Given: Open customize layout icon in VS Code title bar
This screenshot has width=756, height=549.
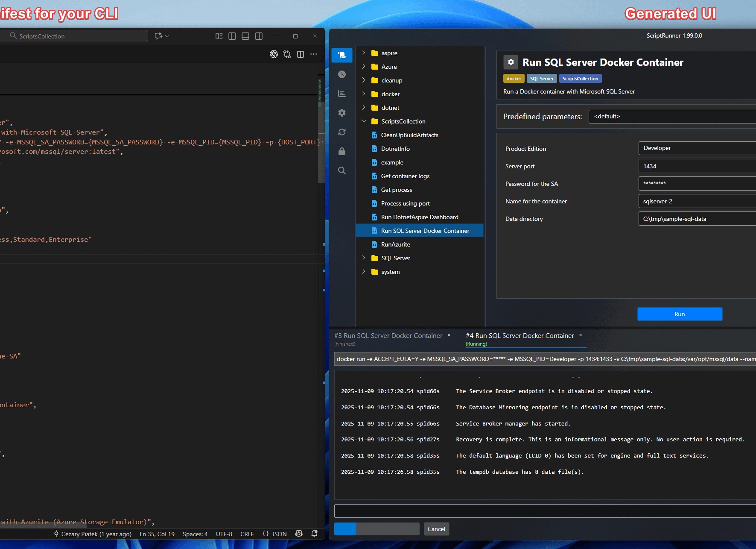Looking at the screenshot, I should point(219,36).
